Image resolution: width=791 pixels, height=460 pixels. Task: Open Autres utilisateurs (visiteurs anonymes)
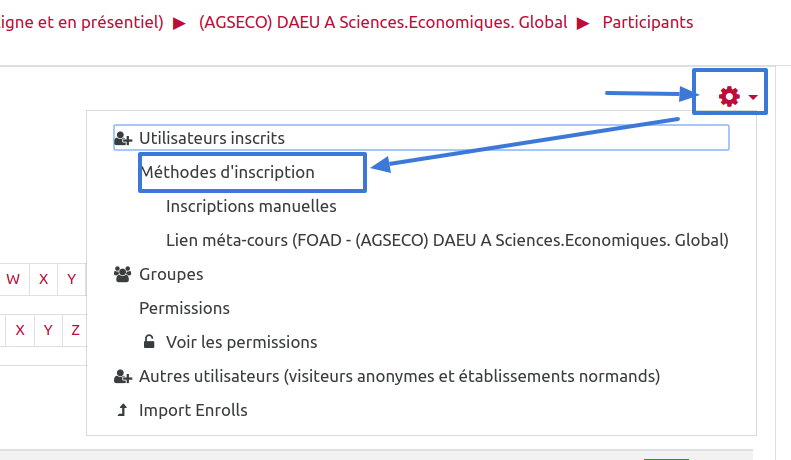[x=399, y=376]
